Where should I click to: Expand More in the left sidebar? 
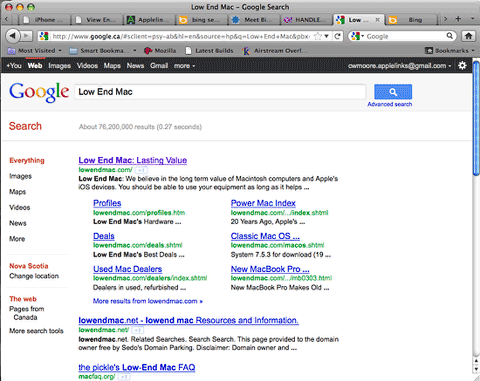[x=17, y=239]
